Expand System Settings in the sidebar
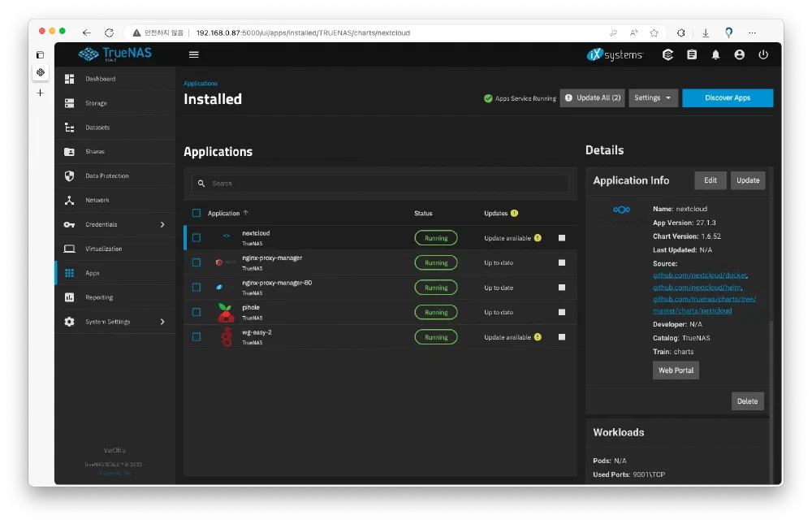This screenshot has height=524, width=812. pos(114,322)
